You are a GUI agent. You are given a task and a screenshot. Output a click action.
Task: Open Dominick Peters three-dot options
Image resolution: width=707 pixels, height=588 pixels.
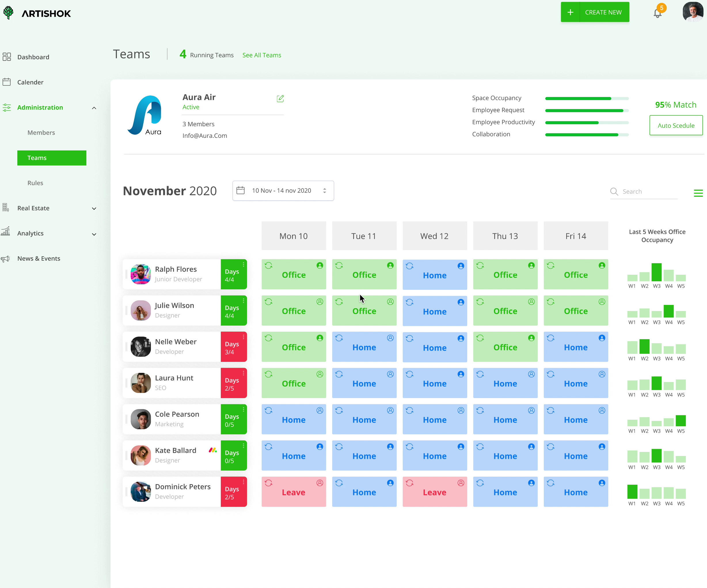244,482
